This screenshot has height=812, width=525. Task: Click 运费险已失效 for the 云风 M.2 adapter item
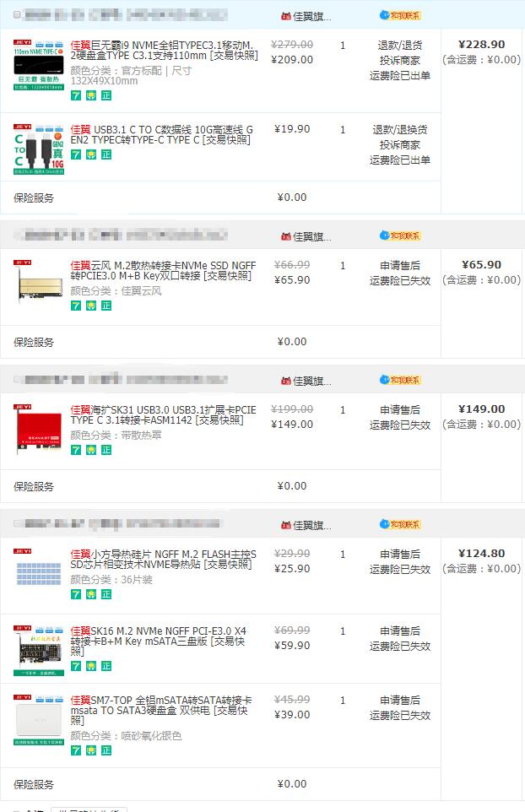click(x=400, y=281)
